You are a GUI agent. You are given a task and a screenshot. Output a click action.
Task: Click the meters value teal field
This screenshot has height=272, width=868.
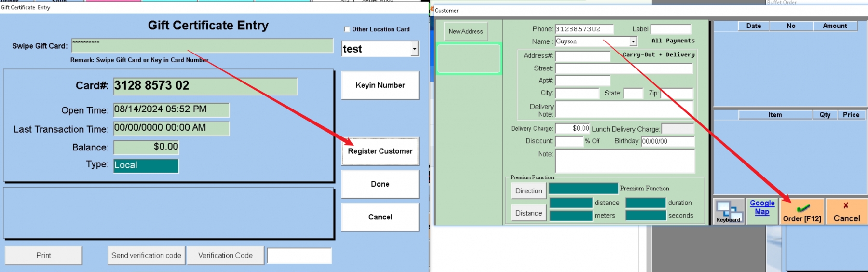[x=571, y=216]
